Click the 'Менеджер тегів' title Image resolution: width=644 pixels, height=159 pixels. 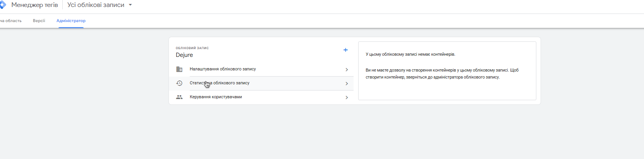(x=34, y=5)
